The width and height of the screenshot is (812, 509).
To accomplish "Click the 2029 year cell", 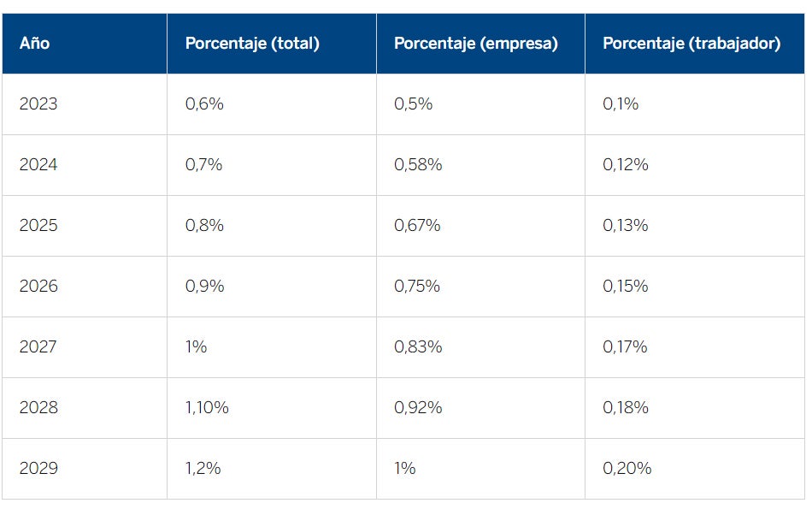I will pyautogui.click(x=38, y=469).
